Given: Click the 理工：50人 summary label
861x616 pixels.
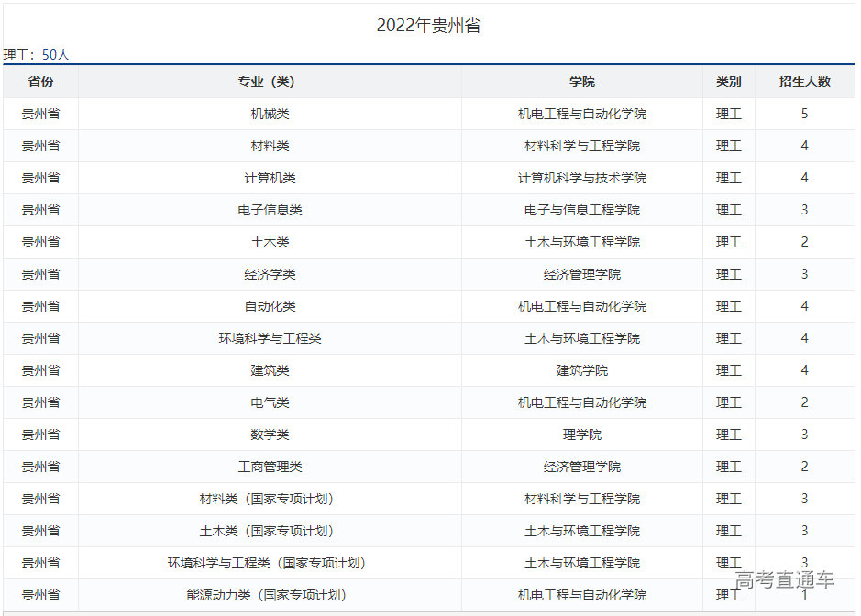Looking at the screenshot, I should coord(37,55).
